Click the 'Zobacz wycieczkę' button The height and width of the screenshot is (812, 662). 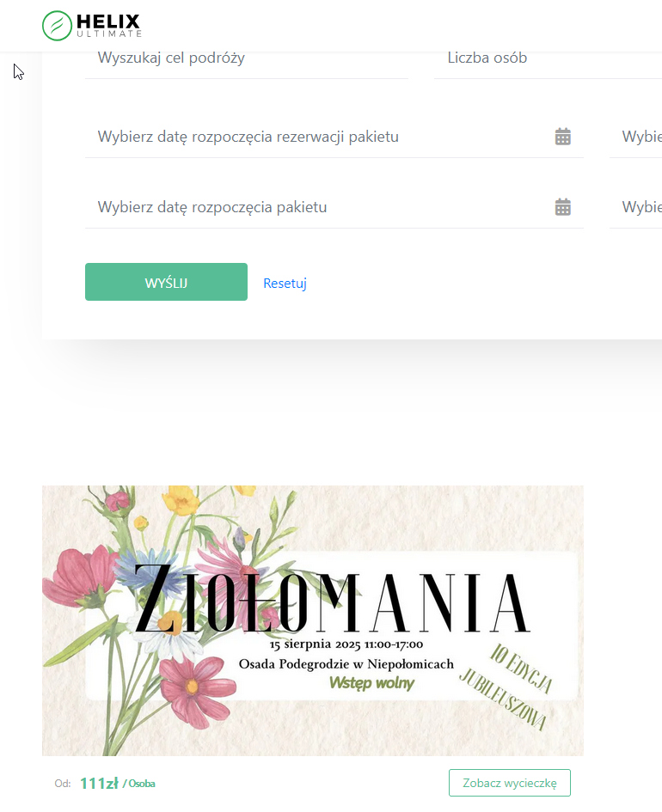tap(510, 783)
